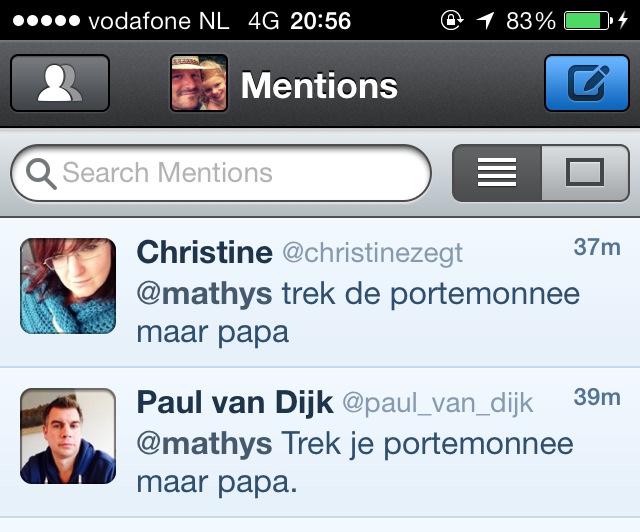Tap @mathys mention in Christine's tweet
Image resolution: width=640 pixels, height=532 pixels.
(x=204, y=294)
